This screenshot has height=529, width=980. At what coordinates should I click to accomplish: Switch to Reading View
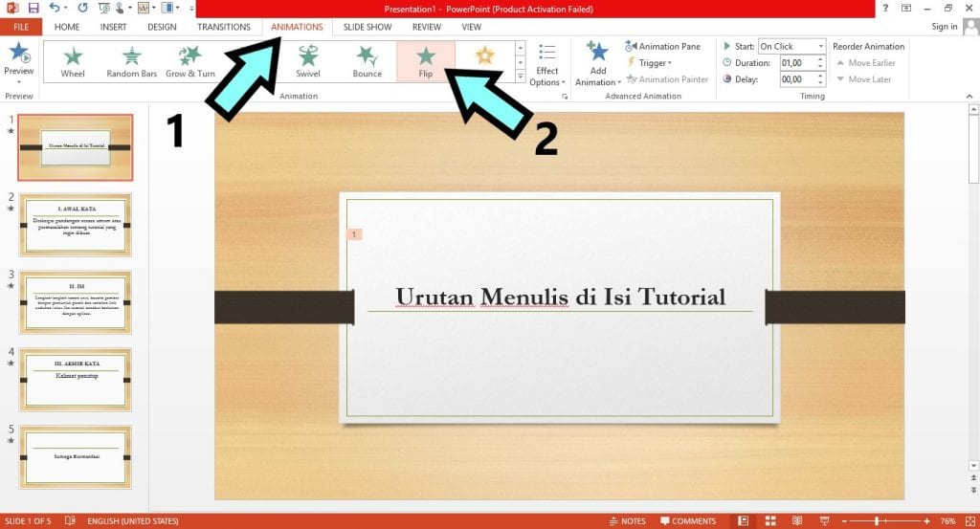(x=797, y=521)
